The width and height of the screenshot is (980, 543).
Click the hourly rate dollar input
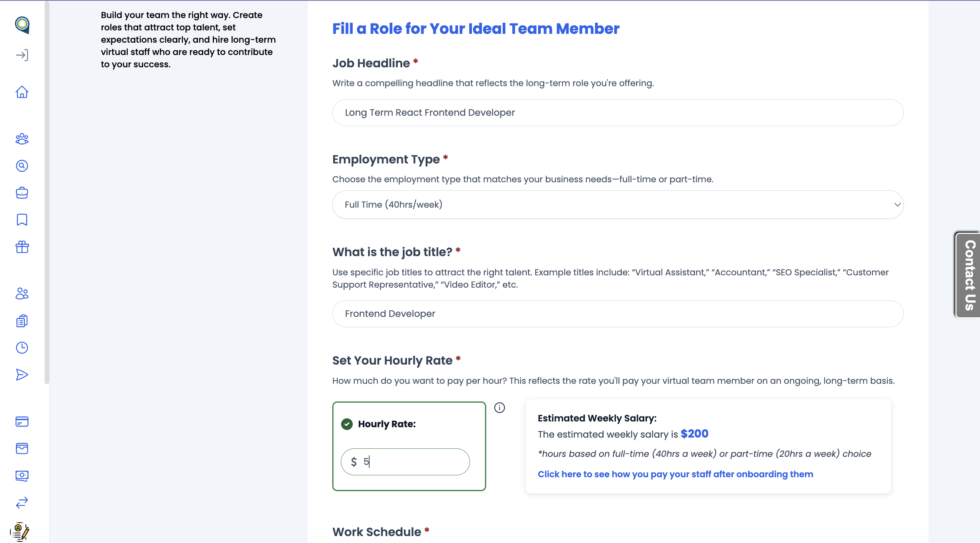tap(405, 461)
